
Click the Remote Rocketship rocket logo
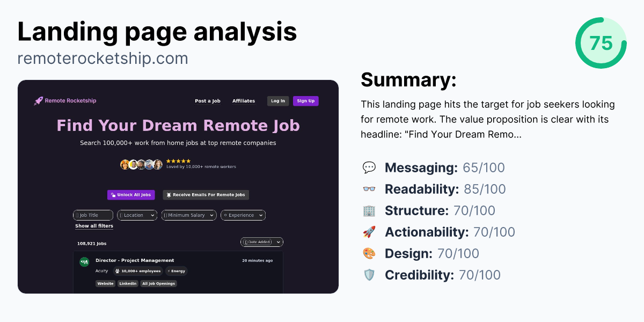click(x=38, y=100)
